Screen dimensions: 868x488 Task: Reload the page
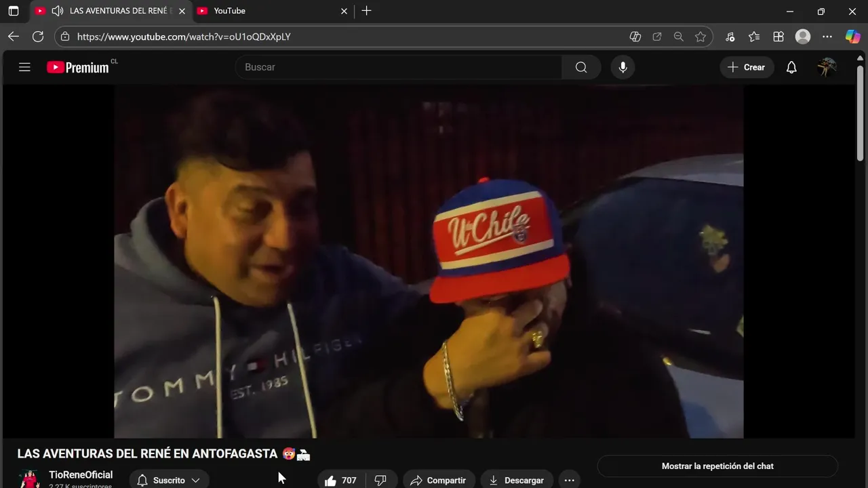point(38,37)
